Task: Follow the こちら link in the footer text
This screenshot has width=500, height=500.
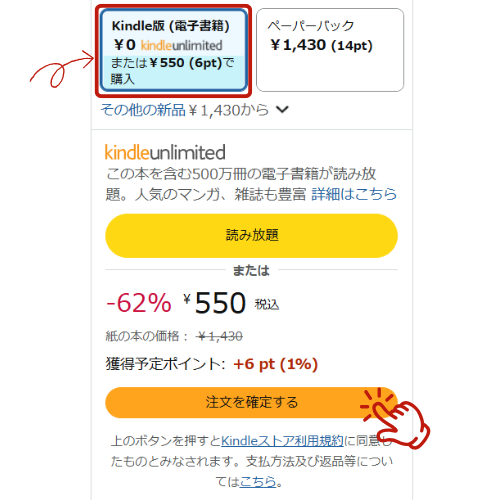Action: pyautogui.click(x=258, y=481)
